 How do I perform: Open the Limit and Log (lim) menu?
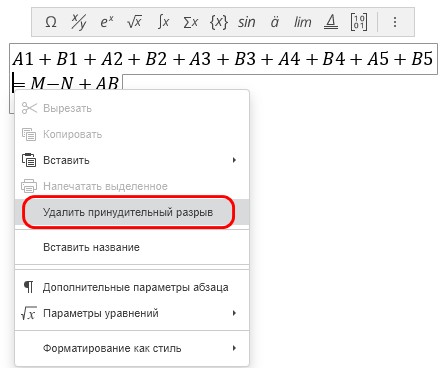click(302, 22)
